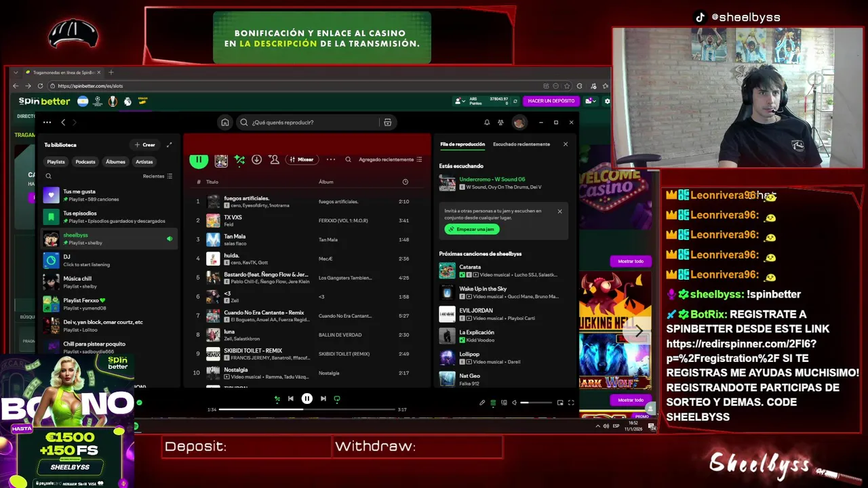Click the Mixear button
Screen dimensions: 868x488
pos(302,159)
